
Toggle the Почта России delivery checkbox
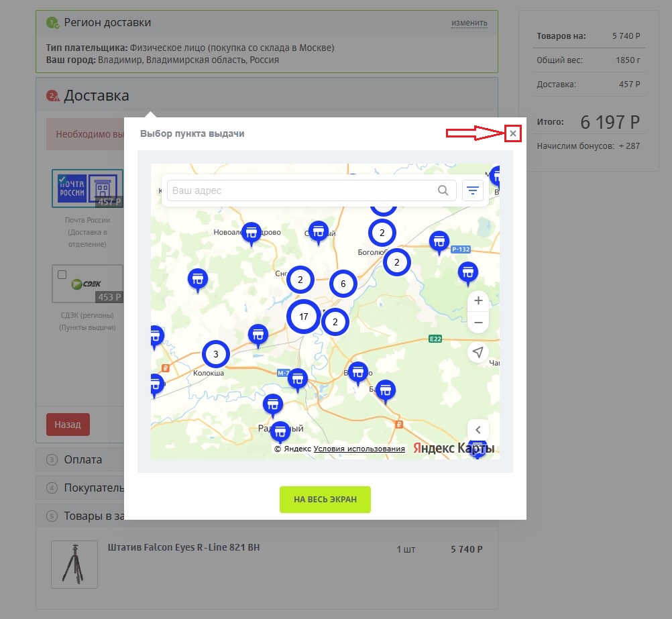coord(62,179)
